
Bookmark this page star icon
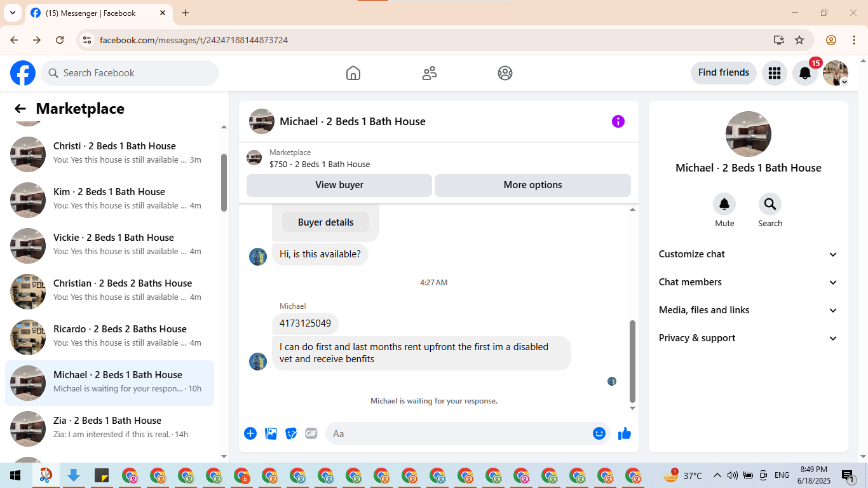(799, 40)
